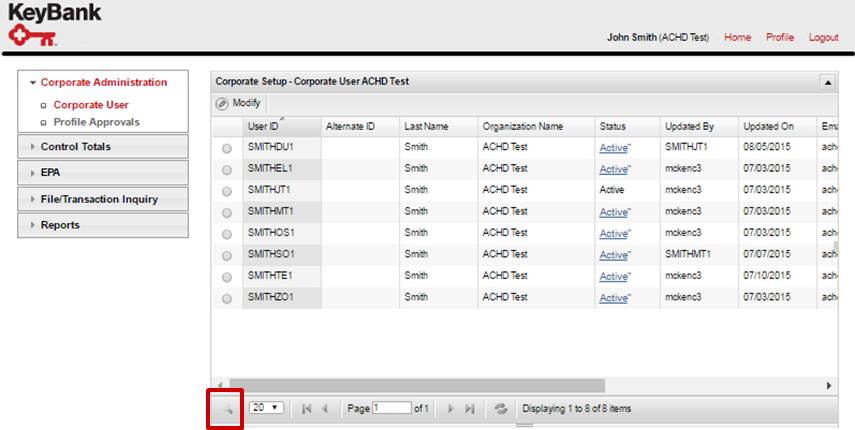Viewport: 855px width, 430px height.
Task: Click the Page number input field
Action: pos(392,408)
